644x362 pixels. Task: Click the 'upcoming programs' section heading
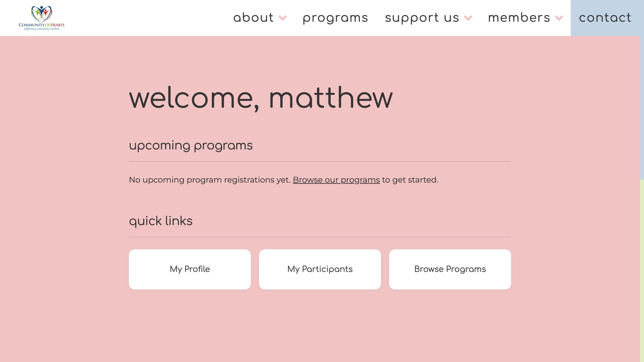(191, 145)
